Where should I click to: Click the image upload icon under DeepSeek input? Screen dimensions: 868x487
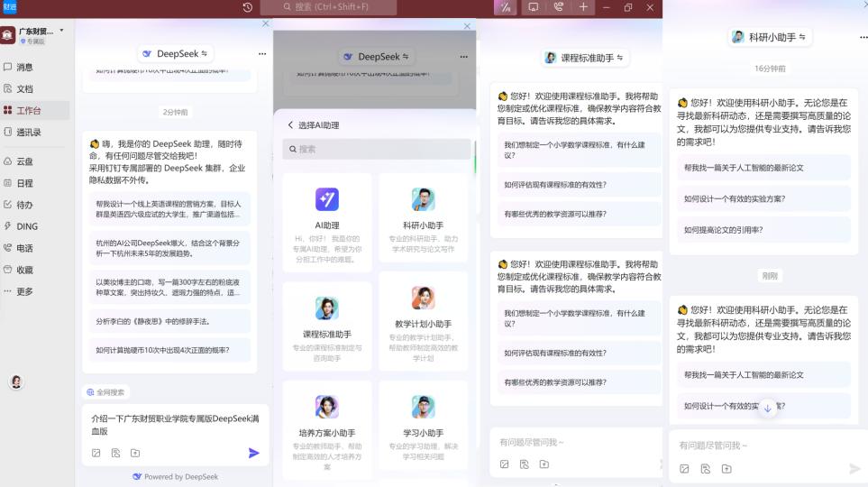point(96,453)
